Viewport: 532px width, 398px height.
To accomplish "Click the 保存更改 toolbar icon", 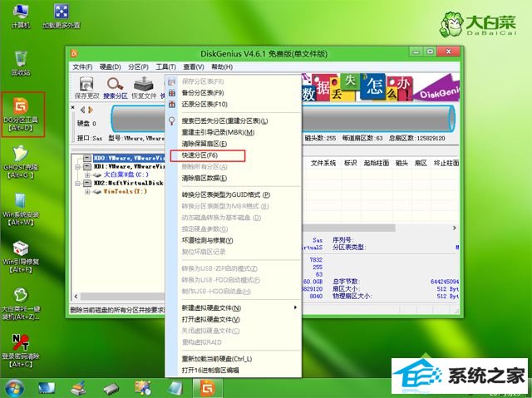I will (x=86, y=87).
